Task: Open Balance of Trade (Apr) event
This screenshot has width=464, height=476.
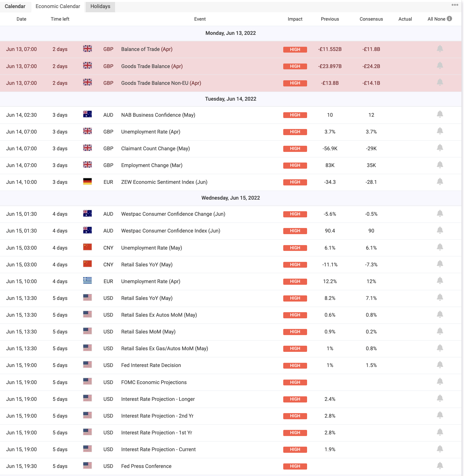Action: pyautogui.click(x=147, y=49)
